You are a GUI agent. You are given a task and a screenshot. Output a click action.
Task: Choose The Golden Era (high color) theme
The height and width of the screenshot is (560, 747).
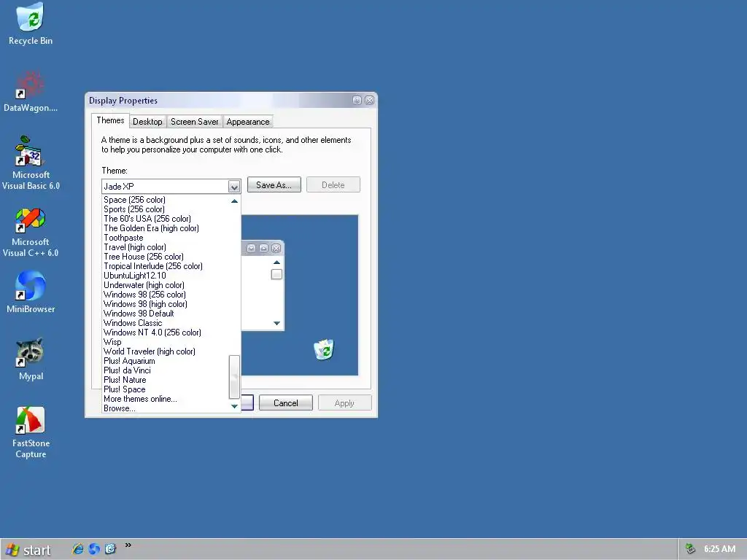(166, 228)
